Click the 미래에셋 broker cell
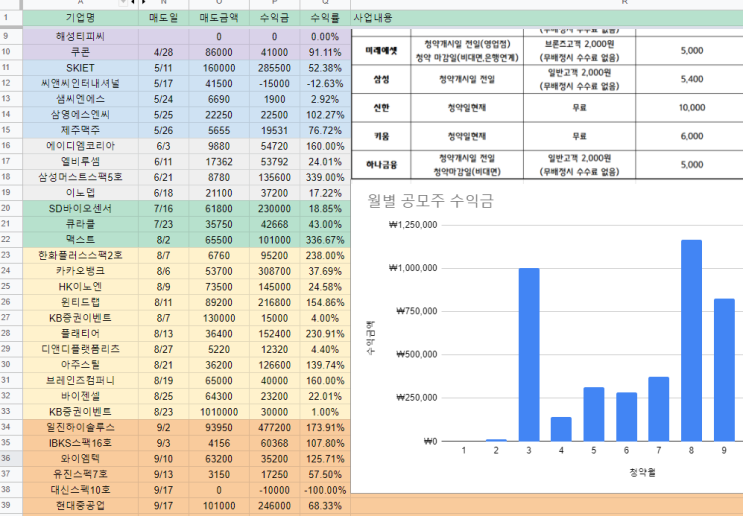This screenshot has width=743, height=516. (381, 51)
